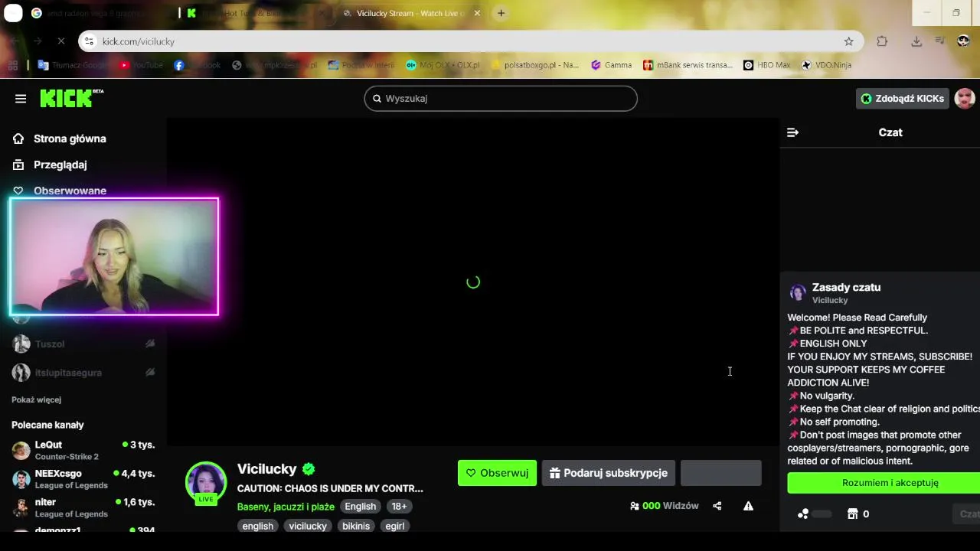980x551 pixels.
Task: Click the webcam overlay thumbnail
Action: [x=114, y=256]
